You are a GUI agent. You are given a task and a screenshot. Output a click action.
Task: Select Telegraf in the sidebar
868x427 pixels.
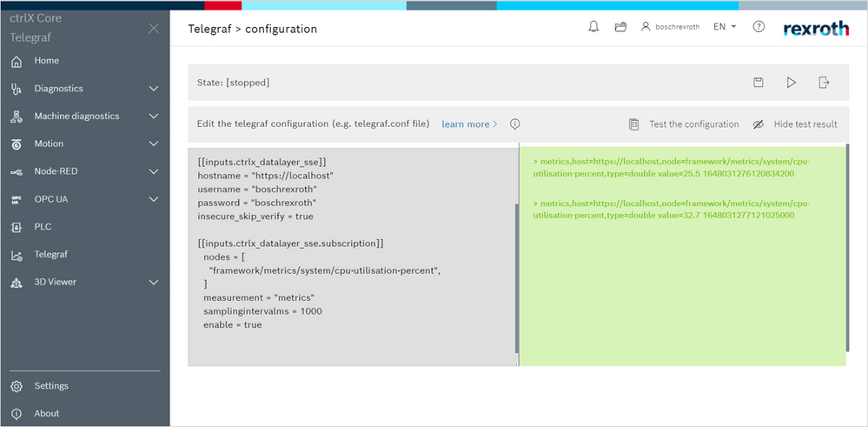point(50,255)
